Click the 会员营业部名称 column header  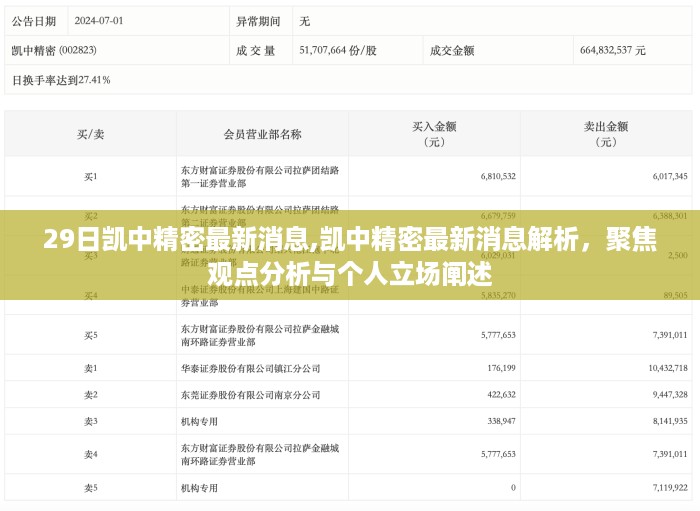(262, 134)
